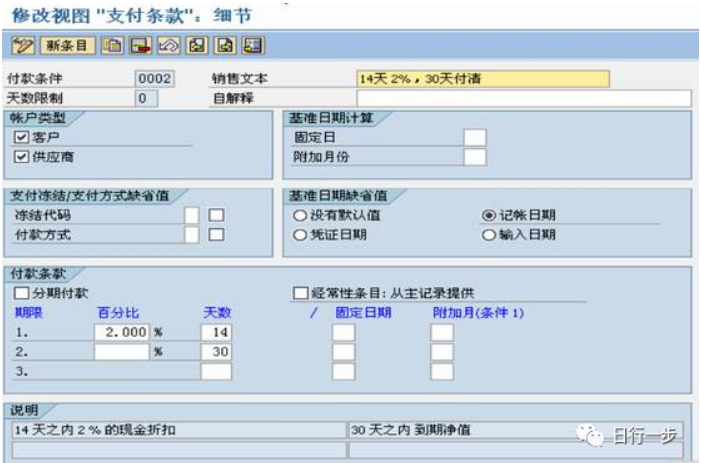Click the 附加月份 input box
Viewport: 701px width, 463px height.
pyautogui.click(x=475, y=157)
